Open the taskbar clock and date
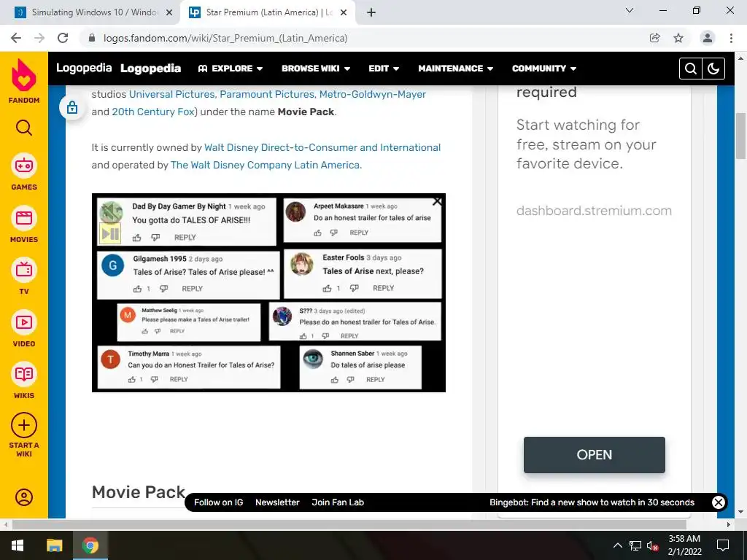Viewport: 747px width, 560px height. (684, 545)
